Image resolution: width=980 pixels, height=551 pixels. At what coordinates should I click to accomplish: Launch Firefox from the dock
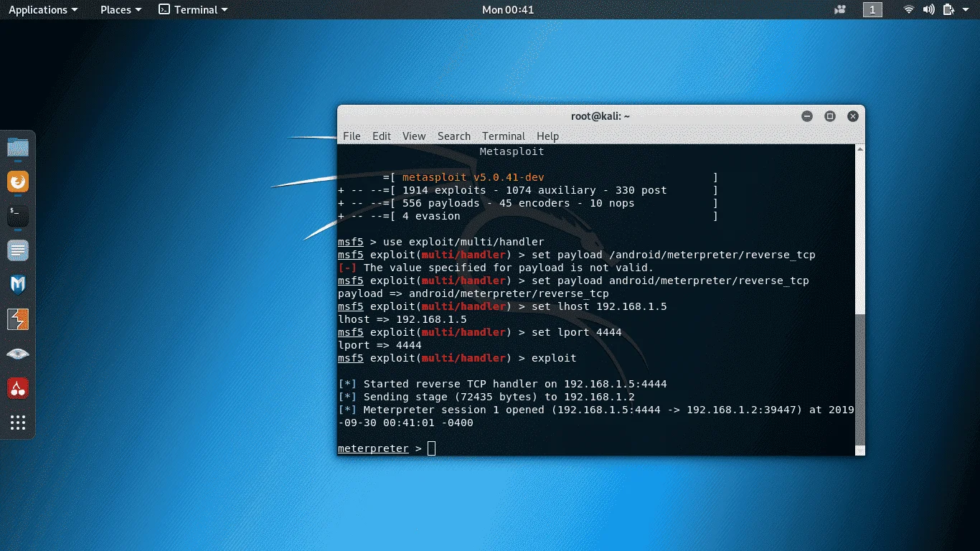[18, 182]
